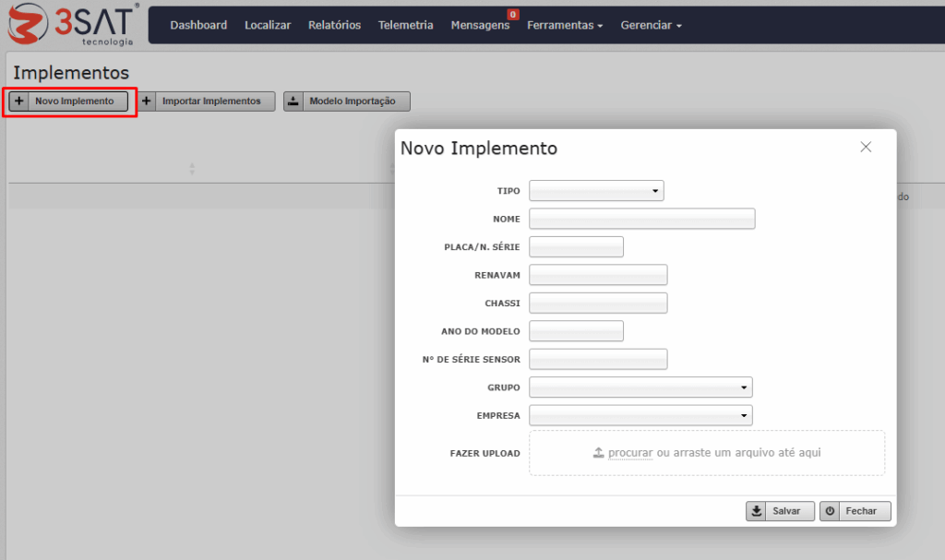
Task: Select the RENAVAM input field
Action: click(x=597, y=275)
